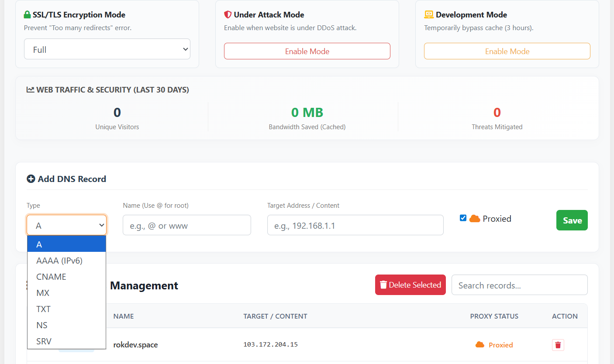Enable Development Mode
This screenshot has height=364, width=614.
507,51
